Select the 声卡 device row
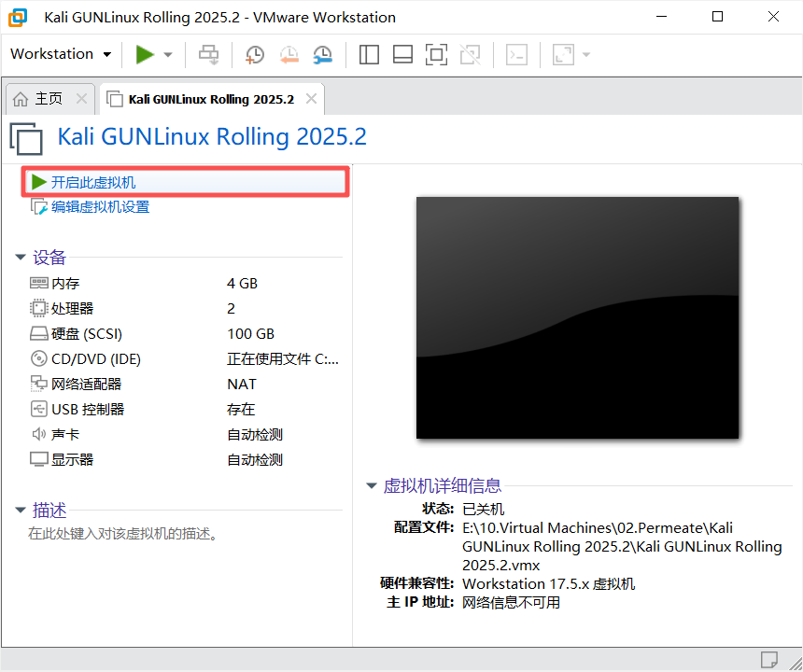The height and width of the screenshot is (672, 803). [184, 435]
